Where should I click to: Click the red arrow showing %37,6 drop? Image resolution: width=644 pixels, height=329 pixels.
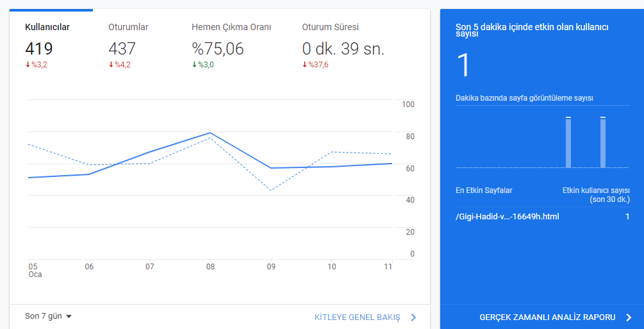coord(304,65)
